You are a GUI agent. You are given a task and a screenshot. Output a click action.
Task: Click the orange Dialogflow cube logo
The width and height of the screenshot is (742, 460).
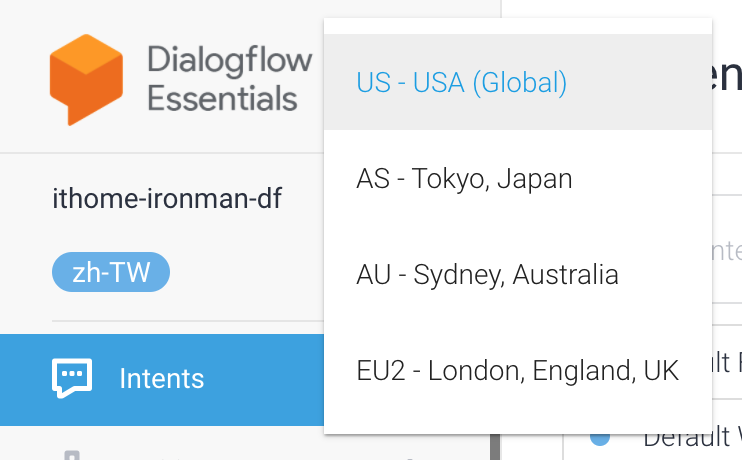[x=86, y=80]
